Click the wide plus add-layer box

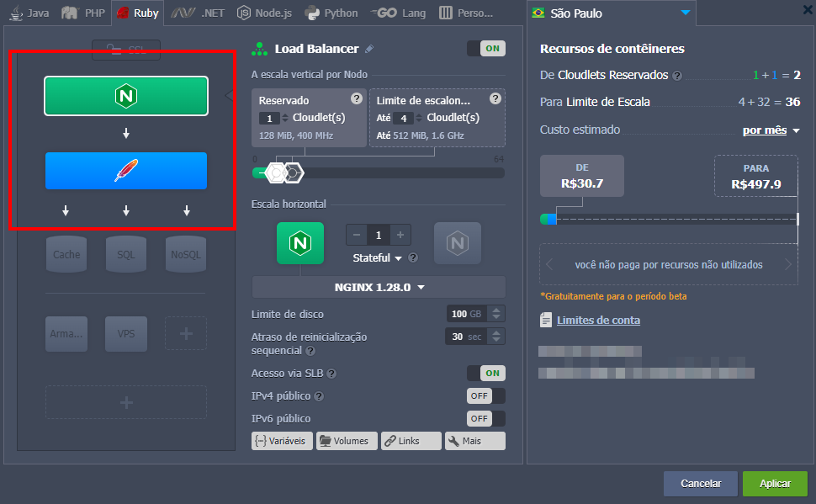tap(126, 402)
